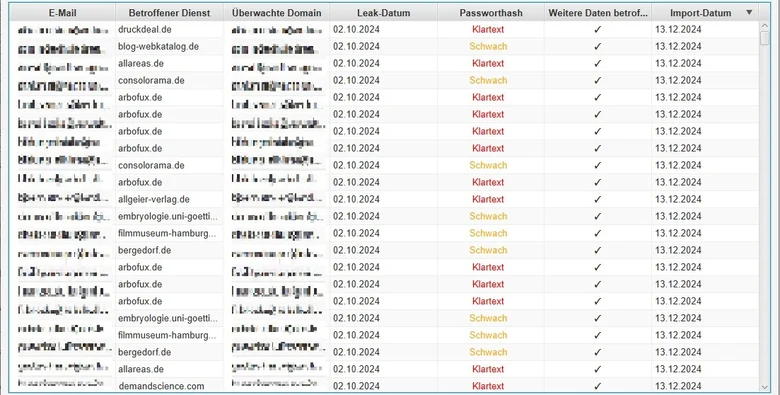Image resolution: width=780 pixels, height=395 pixels.
Task: Select import date 13.12.2024 in the blog-webkatalog.de row
Action: pyautogui.click(x=678, y=46)
